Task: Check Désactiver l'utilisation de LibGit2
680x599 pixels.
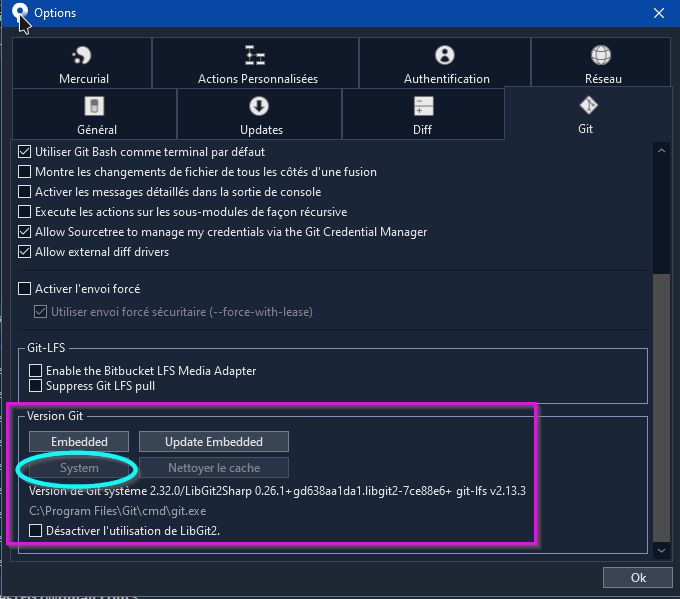Action: (x=35, y=530)
